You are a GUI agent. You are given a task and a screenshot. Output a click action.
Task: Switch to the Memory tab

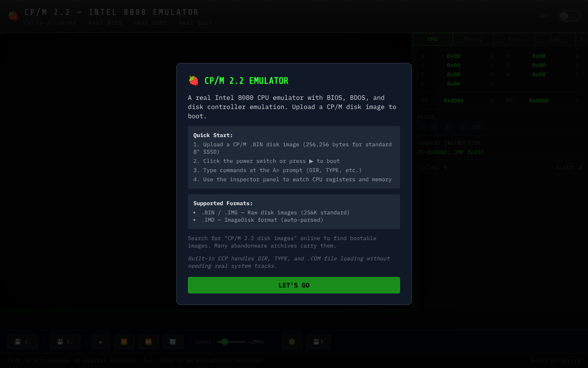click(473, 40)
